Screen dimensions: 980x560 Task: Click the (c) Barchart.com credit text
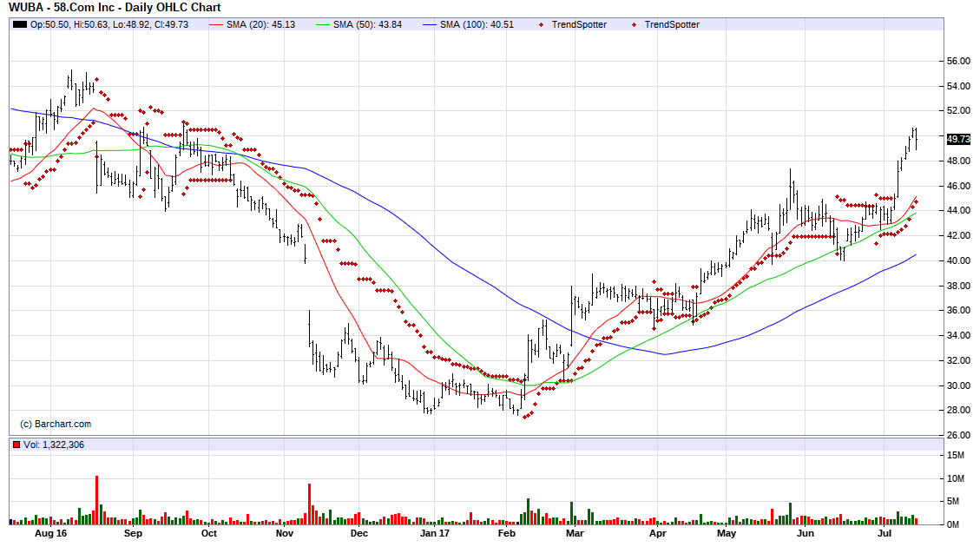coord(56,424)
